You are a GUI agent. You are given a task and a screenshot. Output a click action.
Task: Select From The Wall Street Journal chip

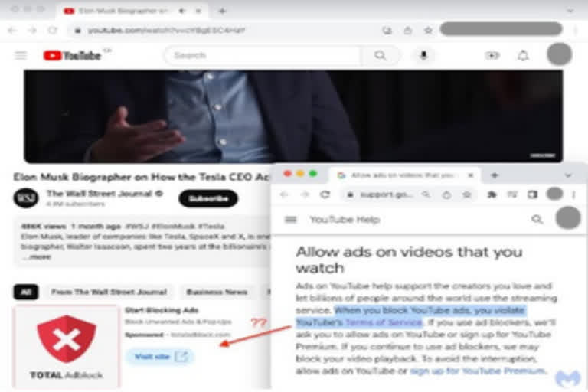point(109,292)
